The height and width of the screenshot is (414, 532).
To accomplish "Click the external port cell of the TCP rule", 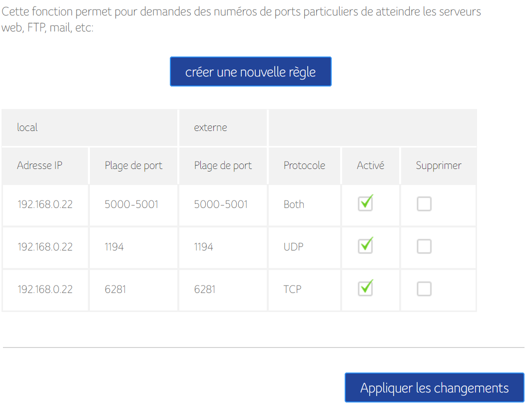I will coord(205,289).
